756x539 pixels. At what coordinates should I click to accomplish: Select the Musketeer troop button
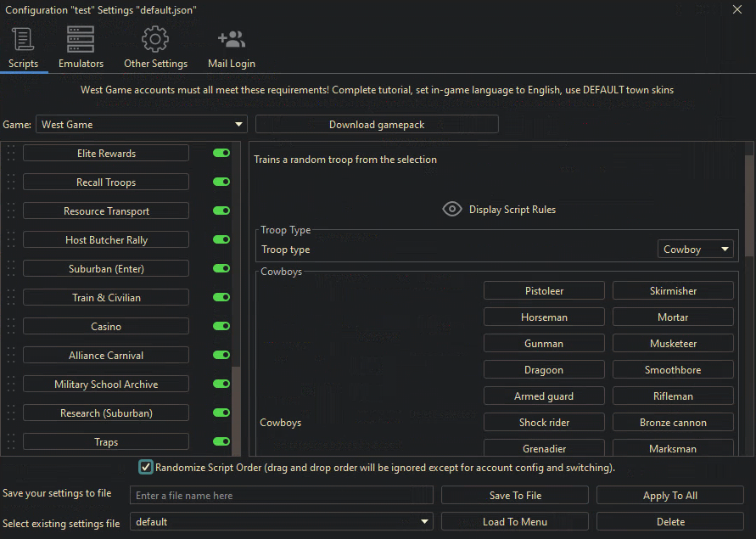pos(673,344)
